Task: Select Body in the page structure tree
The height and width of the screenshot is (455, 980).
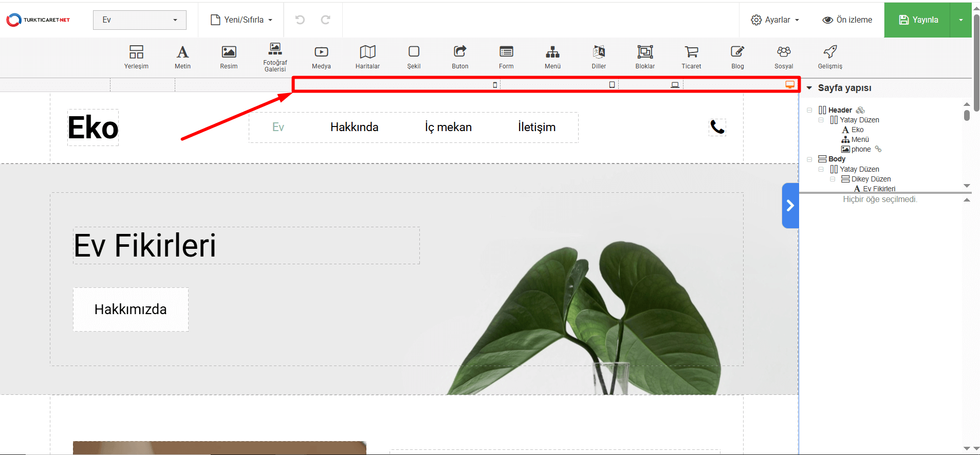Action: click(837, 159)
